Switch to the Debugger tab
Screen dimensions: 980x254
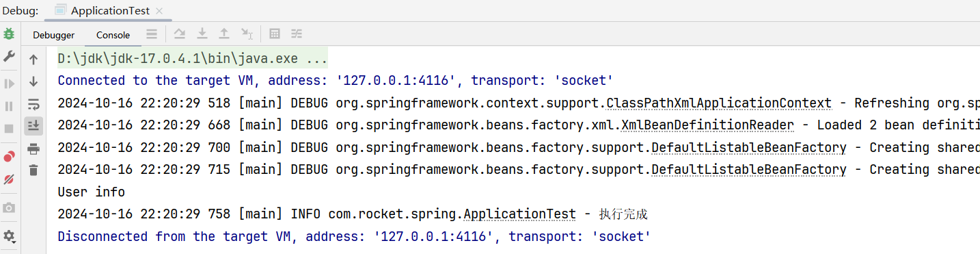tap(54, 35)
